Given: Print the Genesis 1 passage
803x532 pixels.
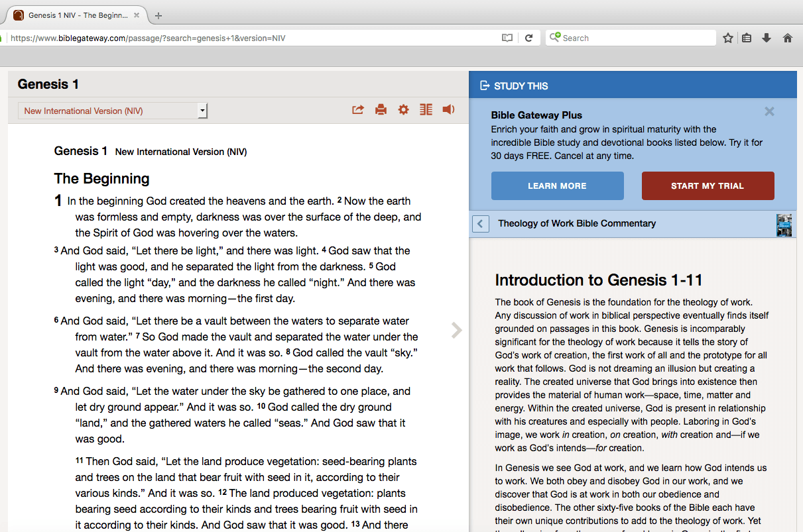Looking at the screenshot, I should click(x=381, y=110).
